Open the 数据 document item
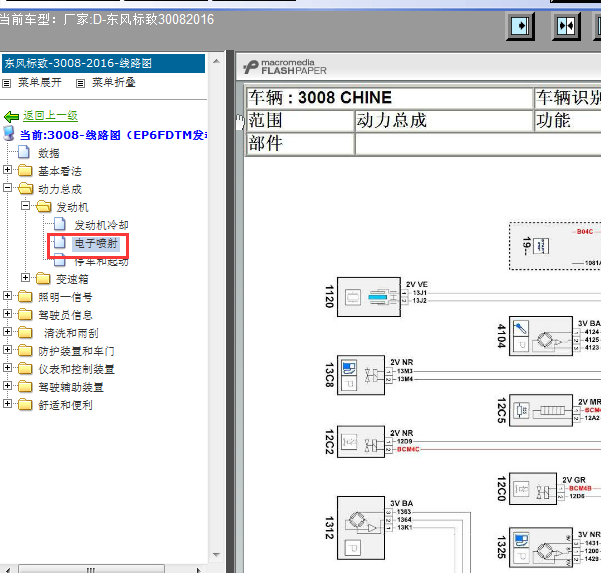Screen dimensions: 601x573 49,153
